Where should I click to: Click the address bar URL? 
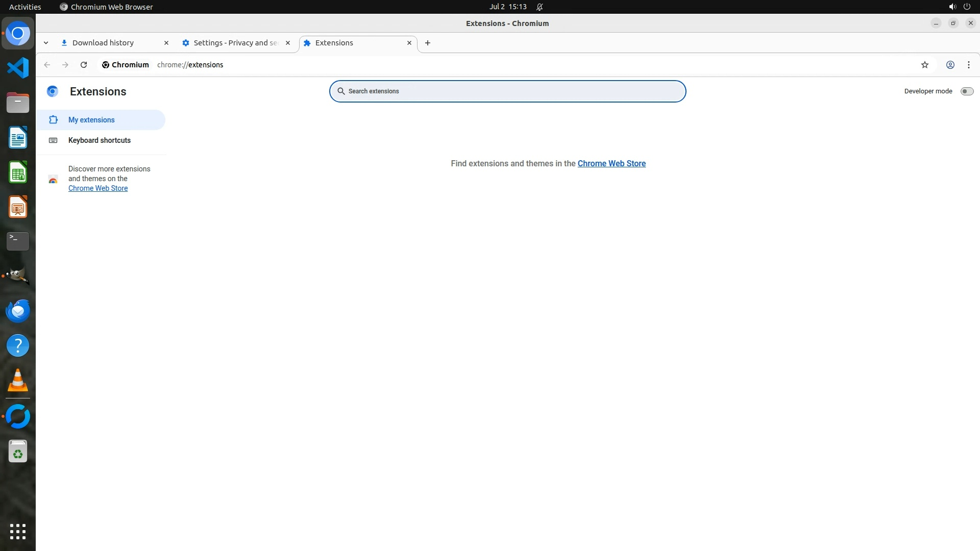tap(190, 65)
